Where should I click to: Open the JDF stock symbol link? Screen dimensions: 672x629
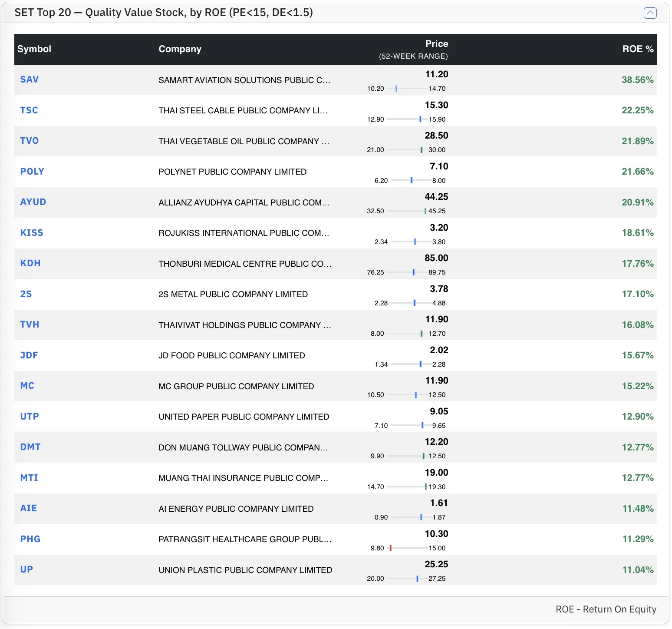point(29,355)
